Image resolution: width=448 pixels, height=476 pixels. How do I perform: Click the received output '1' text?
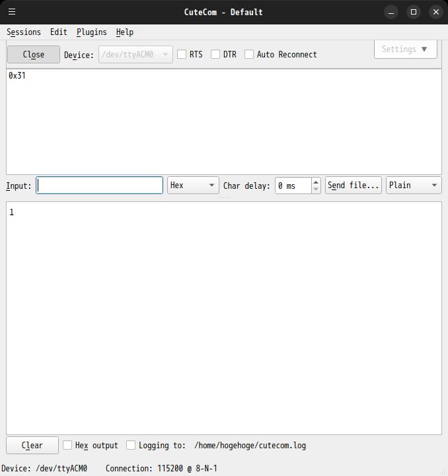click(11, 212)
